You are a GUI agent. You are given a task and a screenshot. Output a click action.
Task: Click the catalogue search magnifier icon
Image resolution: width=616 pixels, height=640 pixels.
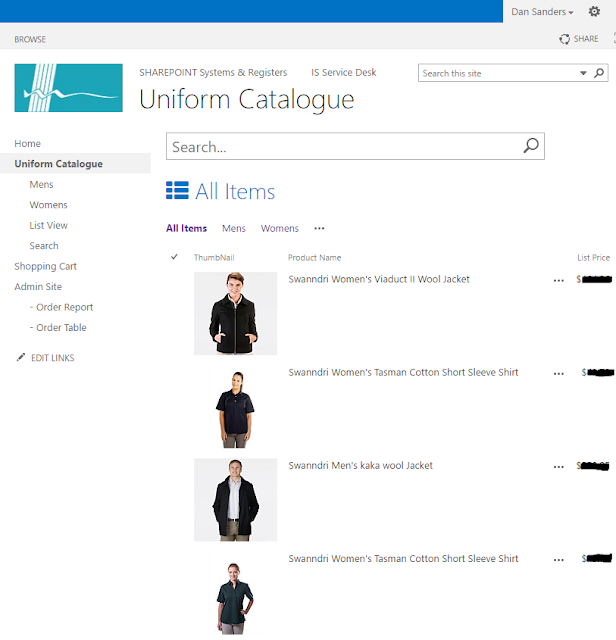(531, 146)
